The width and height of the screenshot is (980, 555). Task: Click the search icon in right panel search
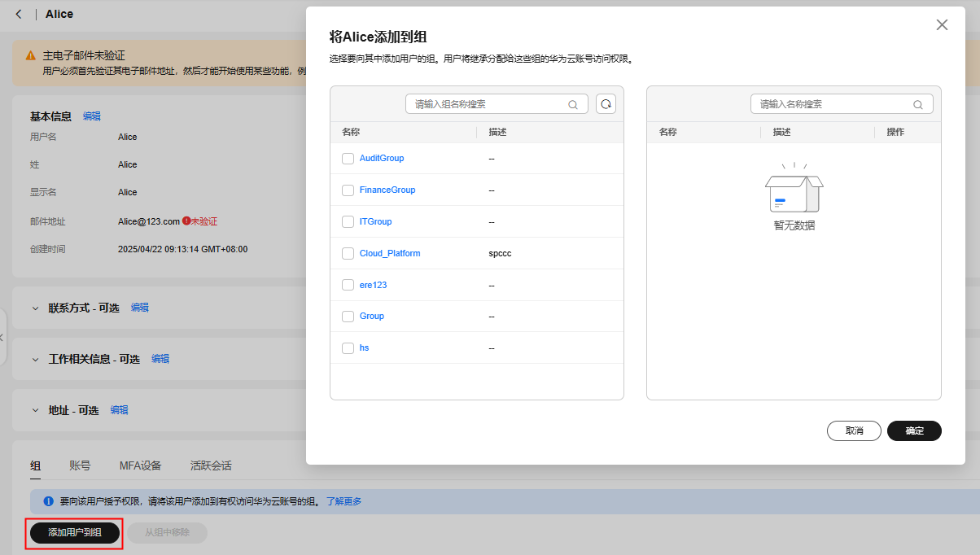pos(918,105)
